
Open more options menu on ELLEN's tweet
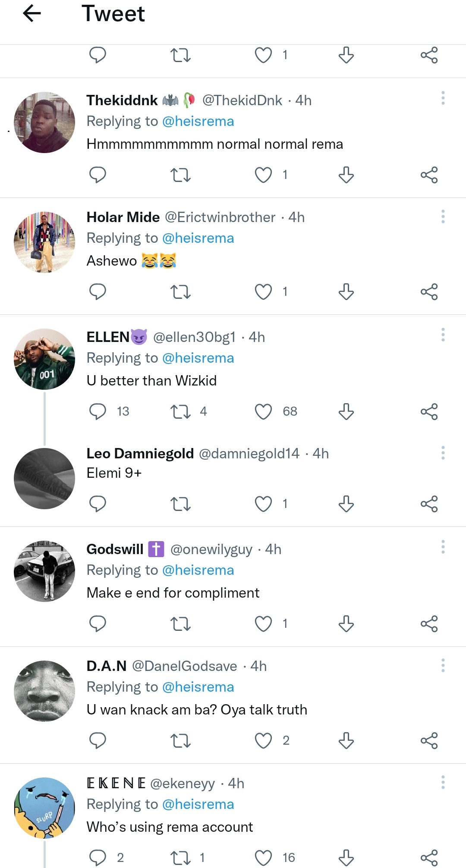443,335
